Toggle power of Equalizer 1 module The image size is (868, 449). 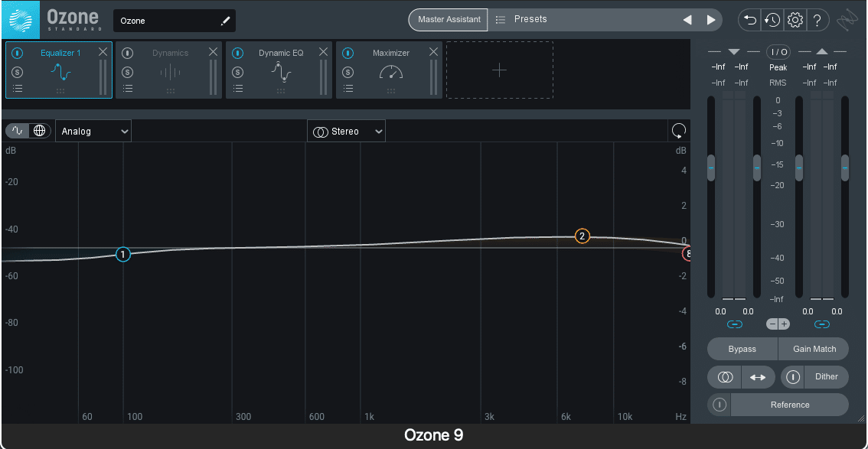point(18,53)
